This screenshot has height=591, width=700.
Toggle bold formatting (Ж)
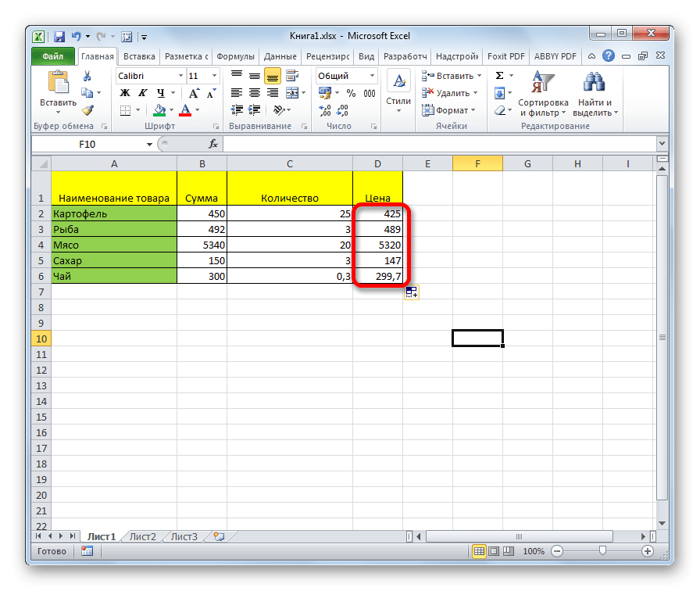tap(125, 93)
